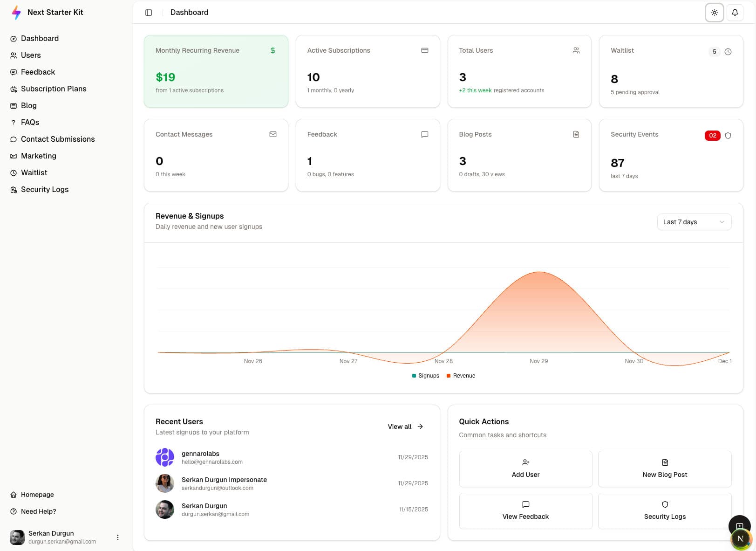Click the New Blog Post quick action

coord(665,468)
